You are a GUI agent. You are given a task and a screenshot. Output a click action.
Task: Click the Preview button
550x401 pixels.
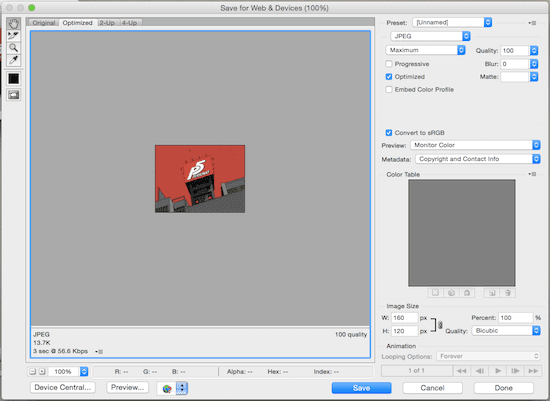(x=127, y=387)
